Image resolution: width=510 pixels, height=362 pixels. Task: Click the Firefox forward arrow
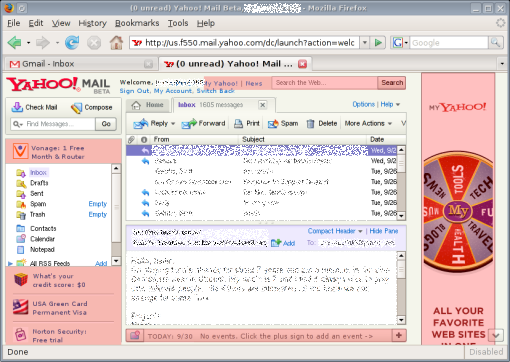point(43,43)
